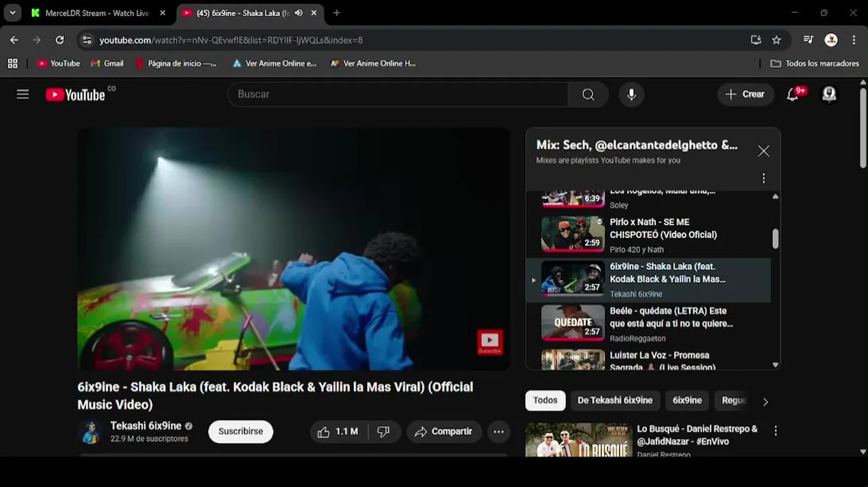Switch to MerceLDR Stream tab

(x=96, y=13)
